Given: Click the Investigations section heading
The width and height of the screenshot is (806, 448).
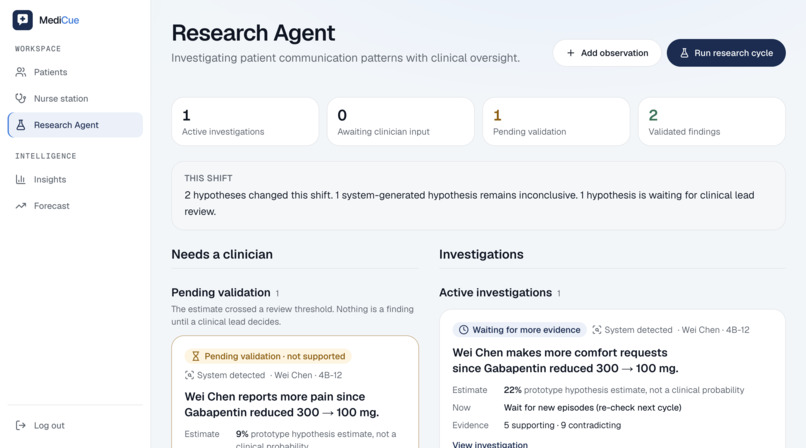Looking at the screenshot, I should pyautogui.click(x=481, y=254).
